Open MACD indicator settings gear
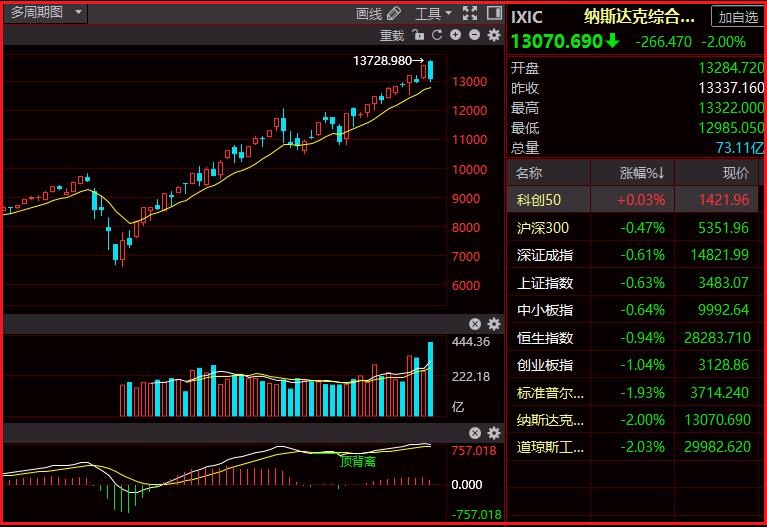Image resolution: width=767 pixels, height=527 pixels. click(x=494, y=433)
